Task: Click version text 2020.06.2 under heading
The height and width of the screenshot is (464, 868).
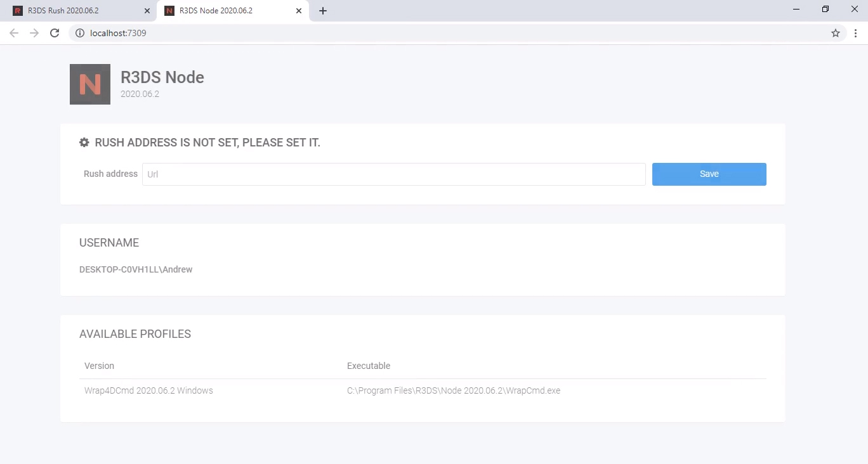Action: click(x=140, y=94)
